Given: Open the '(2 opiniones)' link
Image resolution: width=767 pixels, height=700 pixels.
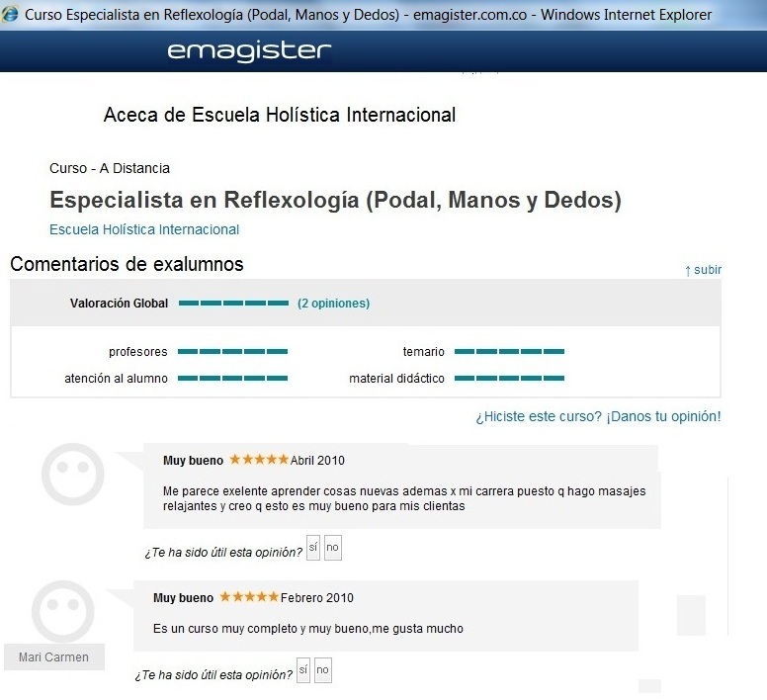Looking at the screenshot, I should [334, 304].
